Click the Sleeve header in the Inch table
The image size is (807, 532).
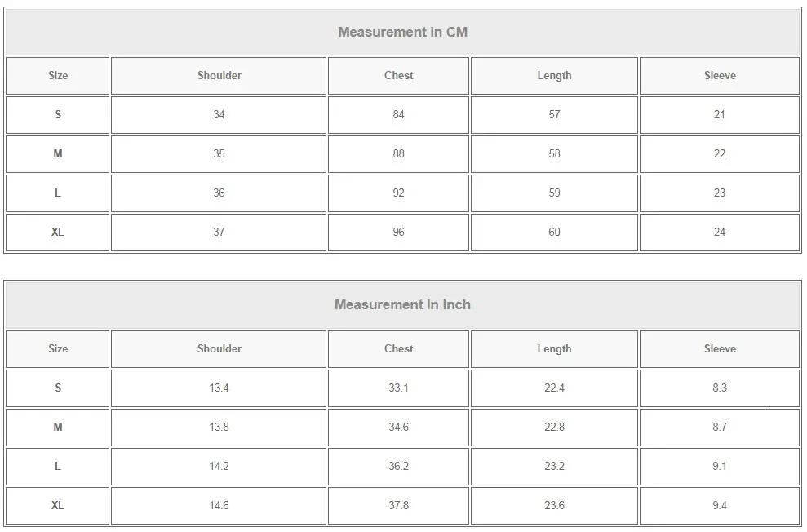coord(719,349)
